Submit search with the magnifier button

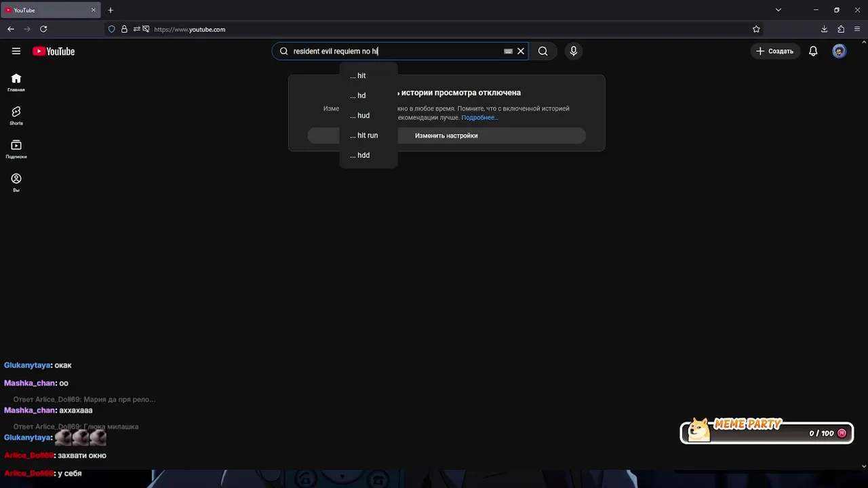[542, 51]
